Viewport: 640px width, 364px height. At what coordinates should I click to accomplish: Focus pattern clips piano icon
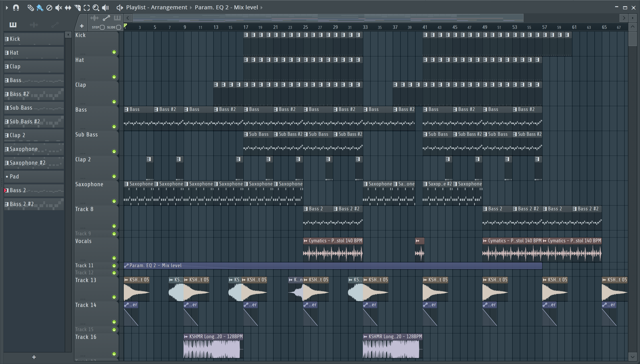117,18
